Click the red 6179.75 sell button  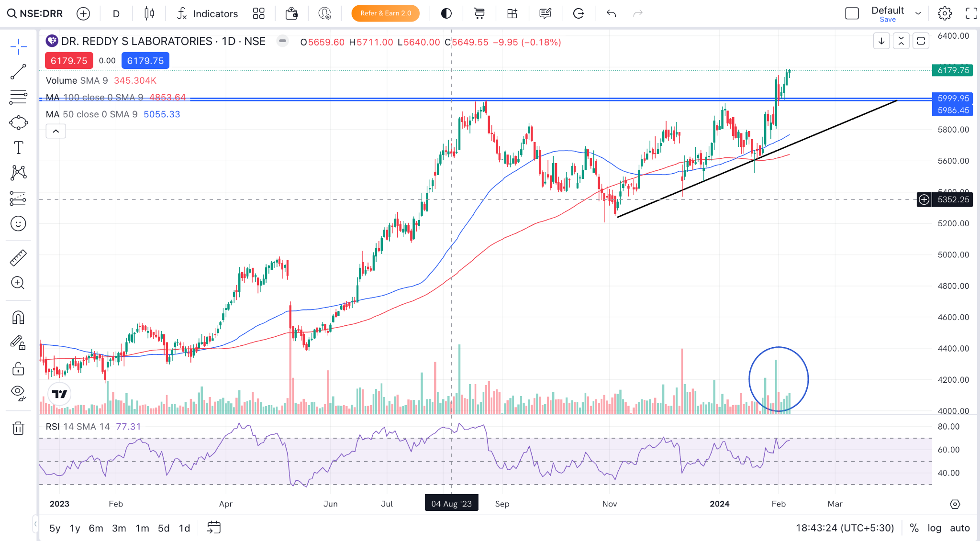click(x=69, y=61)
